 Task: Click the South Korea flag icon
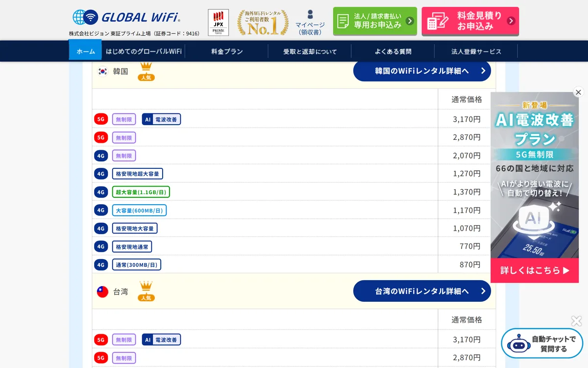pyautogui.click(x=102, y=71)
